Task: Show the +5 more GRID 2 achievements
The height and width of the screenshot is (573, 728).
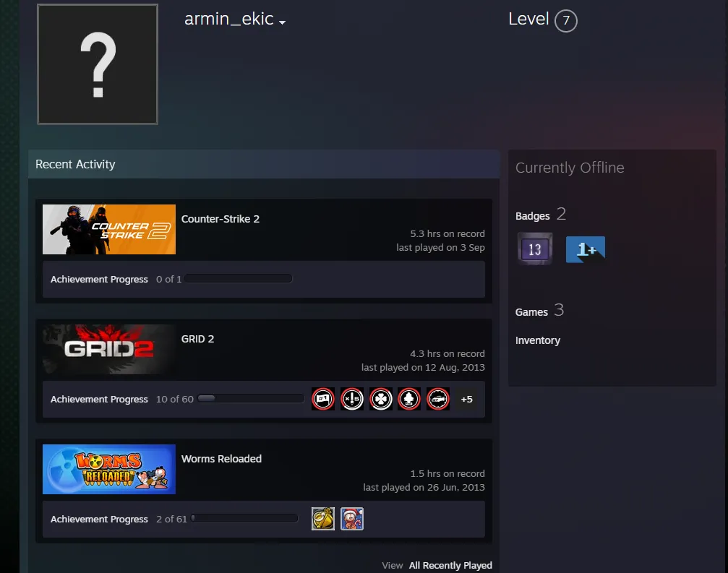Action: pos(466,399)
